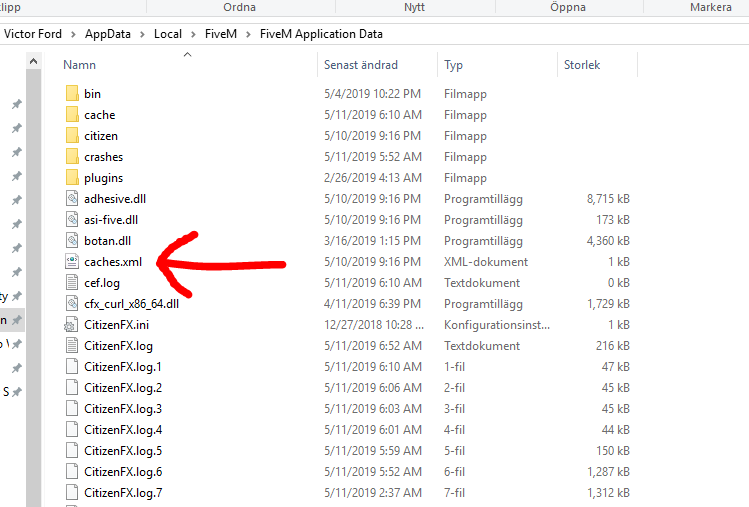Select the CitizenFX.log.1 file icon

coord(72,367)
